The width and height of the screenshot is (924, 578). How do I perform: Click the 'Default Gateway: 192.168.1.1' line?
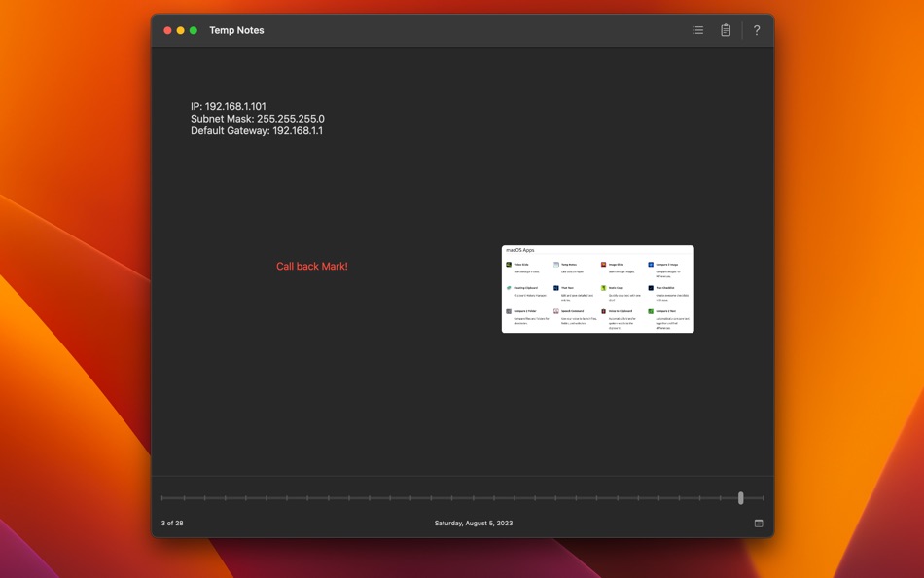click(x=257, y=131)
